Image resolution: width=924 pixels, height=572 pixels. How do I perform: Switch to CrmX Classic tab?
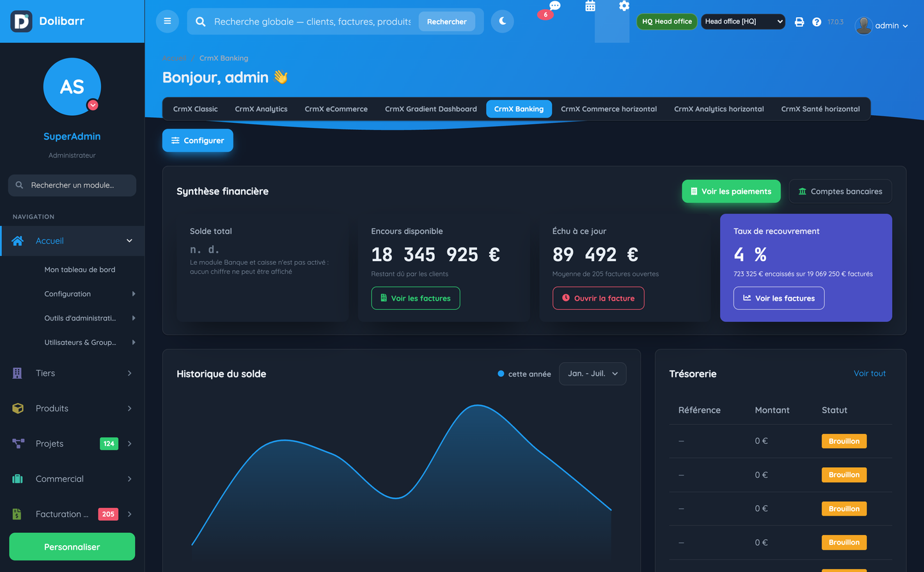196,109
